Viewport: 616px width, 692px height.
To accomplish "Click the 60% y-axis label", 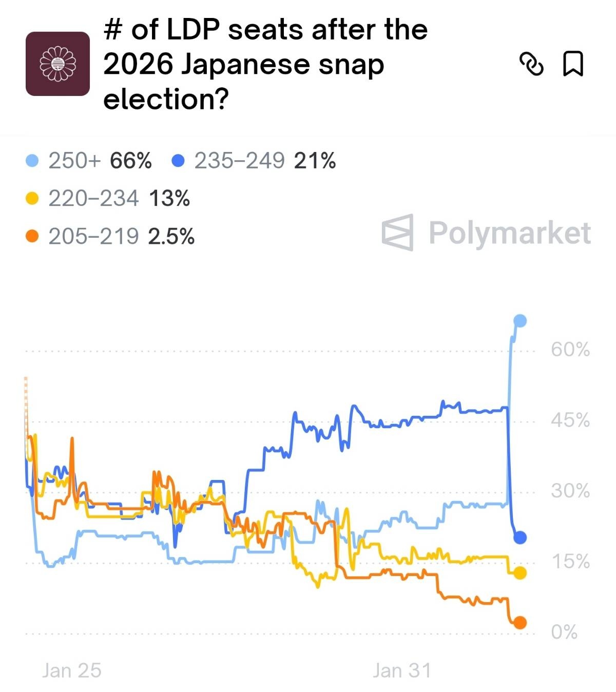I will [x=570, y=350].
